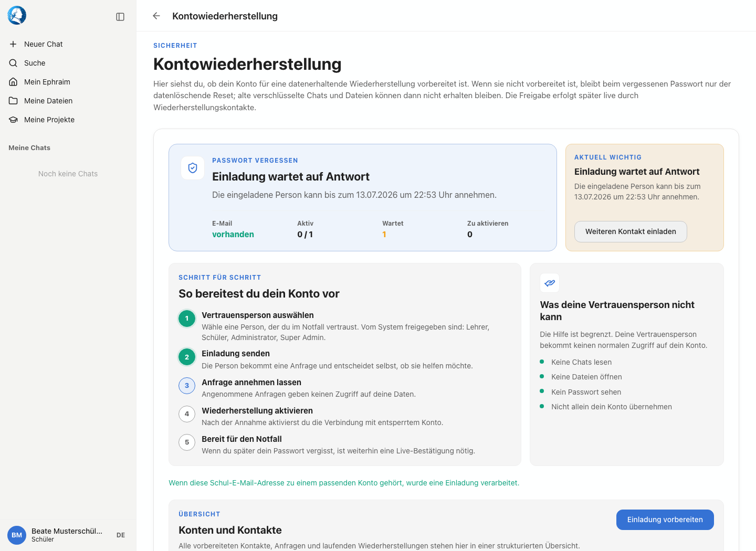The height and width of the screenshot is (551, 756).
Task: Click the Ephraim logo icon
Action: (17, 16)
